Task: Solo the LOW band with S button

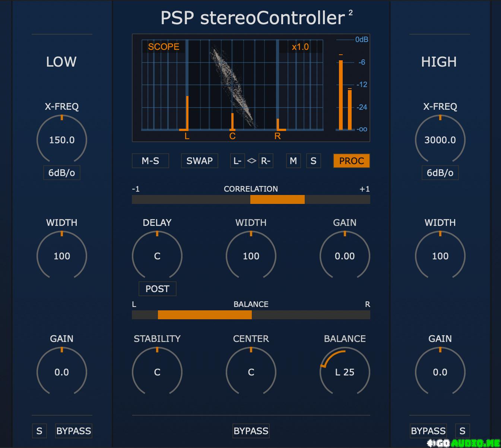Action: coord(39,431)
